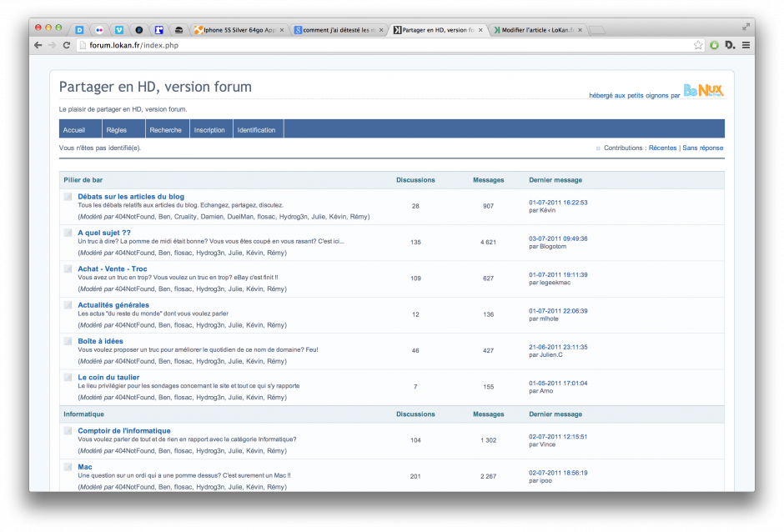Click status icon beside 'Achat - Vente - Troc'
The image size is (784, 532).
click(x=68, y=269)
